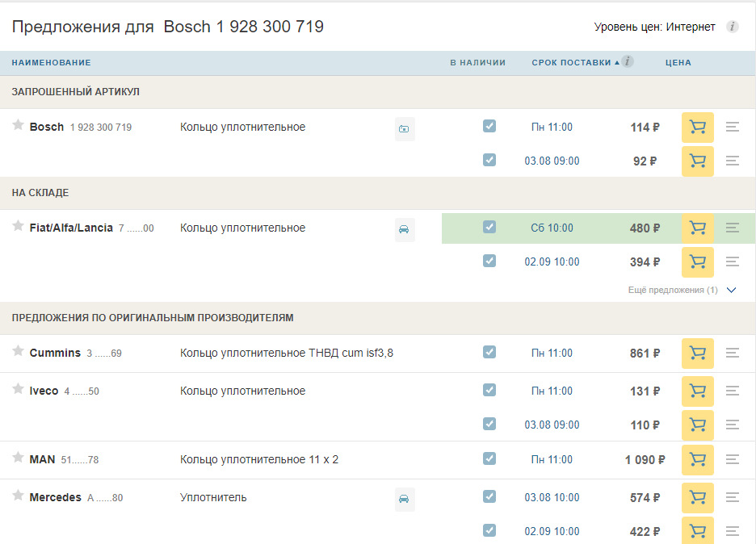Open details menu for Fiat 480 ₽ offer

(x=733, y=228)
